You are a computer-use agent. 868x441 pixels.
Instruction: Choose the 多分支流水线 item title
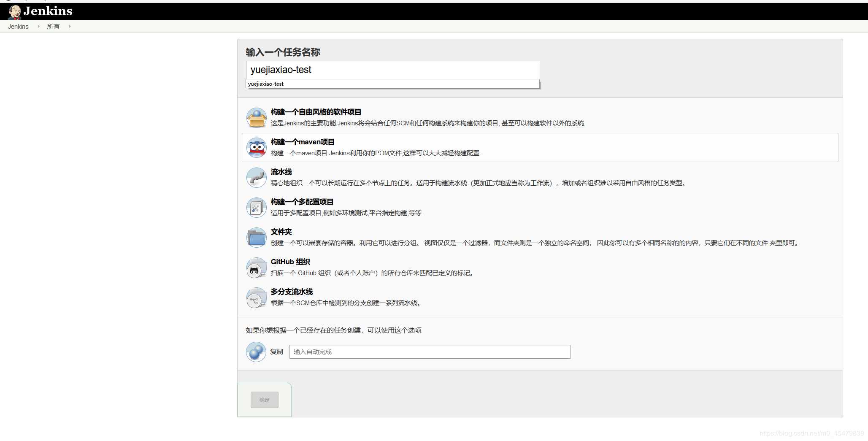click(292, 292)
